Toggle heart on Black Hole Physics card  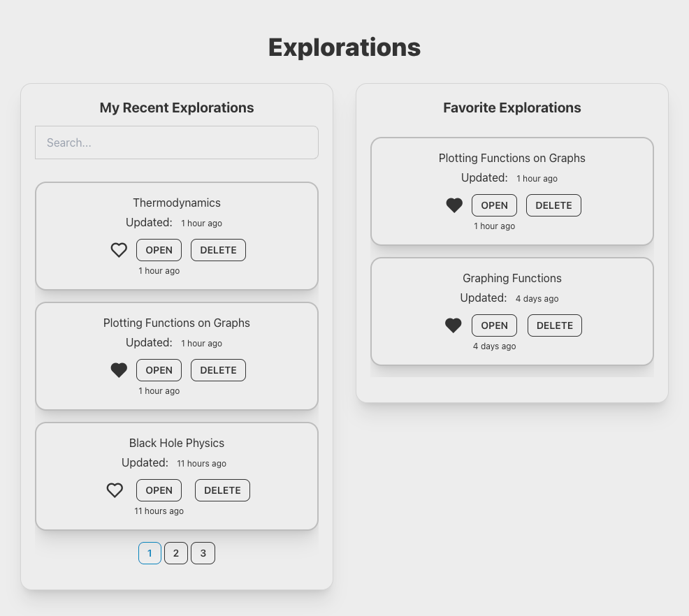tap(115, 490)
